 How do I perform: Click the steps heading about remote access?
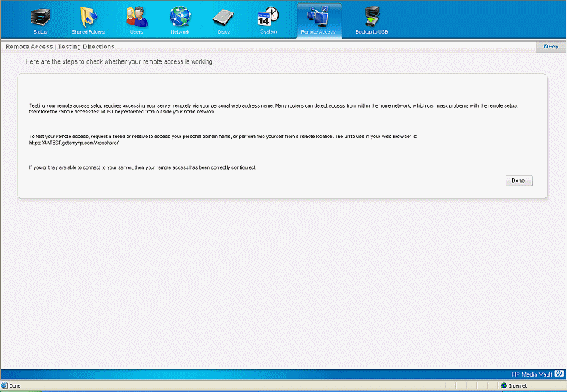click(120, 62)
